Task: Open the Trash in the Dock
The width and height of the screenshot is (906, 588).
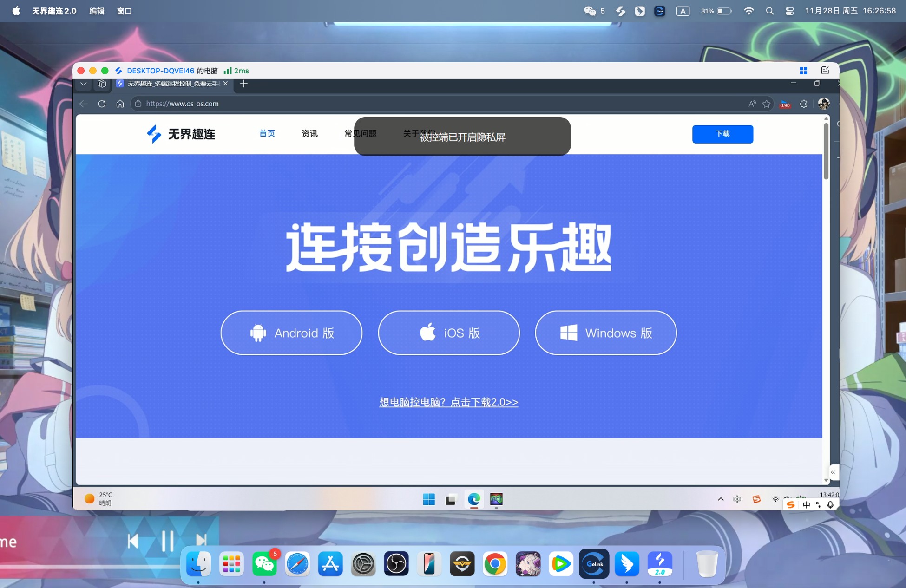Action: tap(707, 564)
